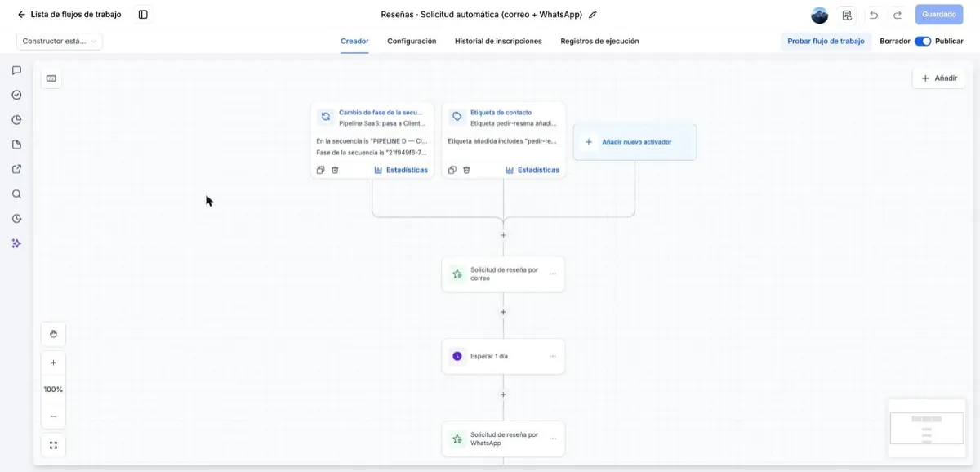Image resolution: width=980 pixels, height=472 pixels.
Task: Click the star icon on the reseña por WhatsApp step
Action: pos(457,439)
